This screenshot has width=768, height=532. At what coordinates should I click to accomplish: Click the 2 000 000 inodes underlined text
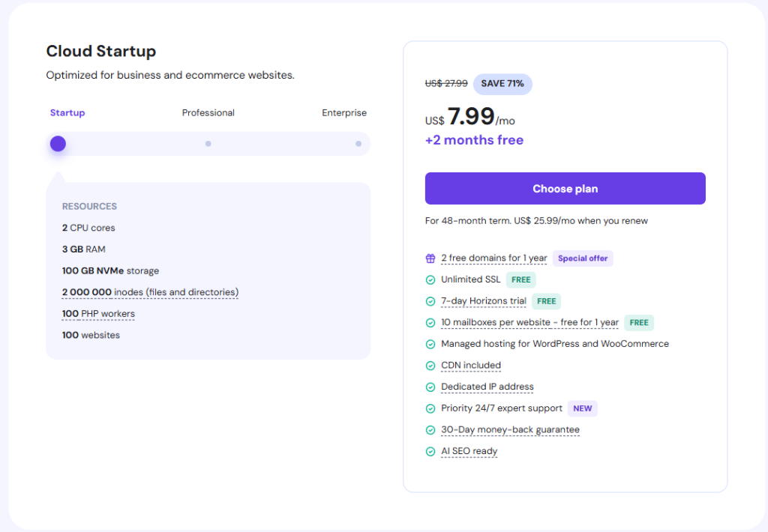150,292
